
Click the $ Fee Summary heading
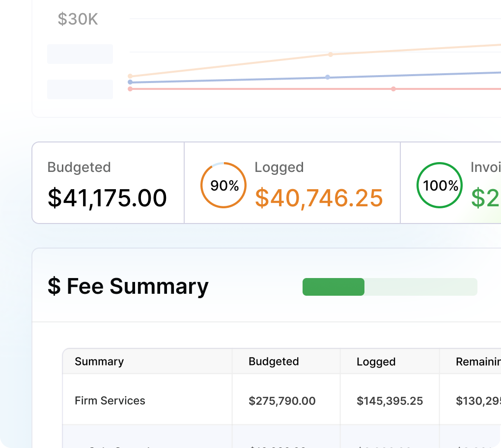coord(128,286)
